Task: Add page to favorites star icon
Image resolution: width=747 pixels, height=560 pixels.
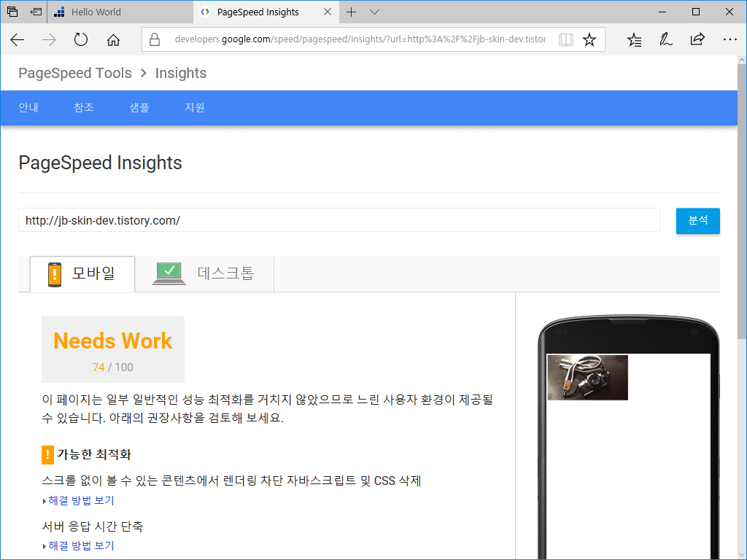Action: [x=589, y=39]
